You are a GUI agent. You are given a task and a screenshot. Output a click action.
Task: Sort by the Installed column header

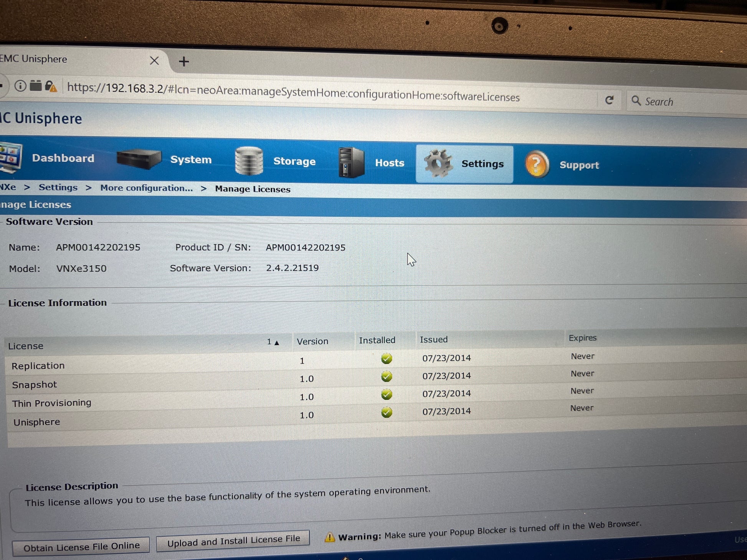pyautogui.click(x=377, y=340)
